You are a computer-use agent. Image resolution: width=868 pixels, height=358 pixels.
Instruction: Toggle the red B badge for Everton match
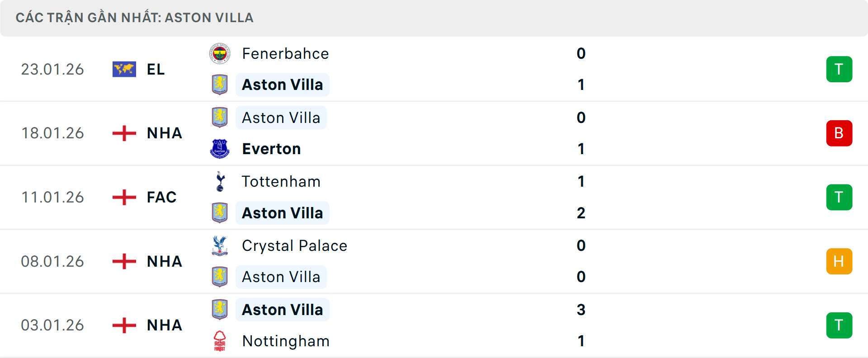click(840, 133)
